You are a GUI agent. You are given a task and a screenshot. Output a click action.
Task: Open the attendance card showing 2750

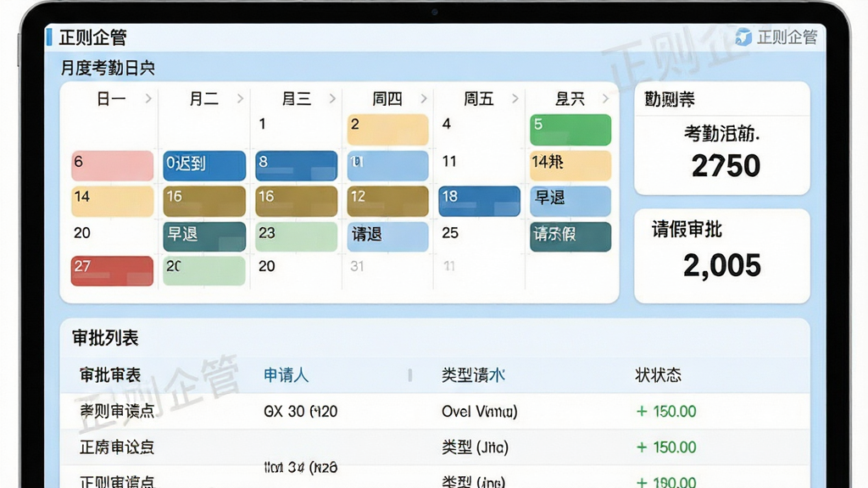click(722, 138)
